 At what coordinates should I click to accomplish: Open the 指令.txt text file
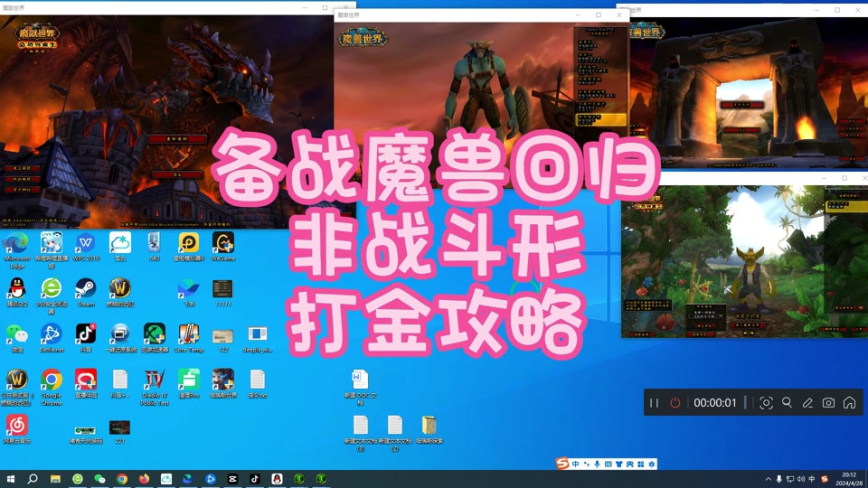[258, 384]
